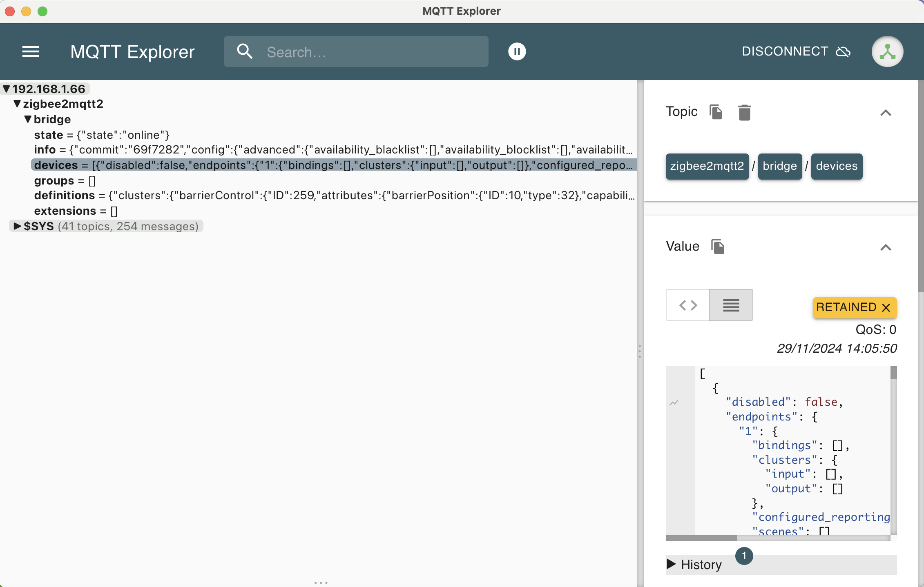Image resolution: width=924 pixels, height=587 pixels.
Task: Copy topic path to clipboard
Action: click(716, 112)
